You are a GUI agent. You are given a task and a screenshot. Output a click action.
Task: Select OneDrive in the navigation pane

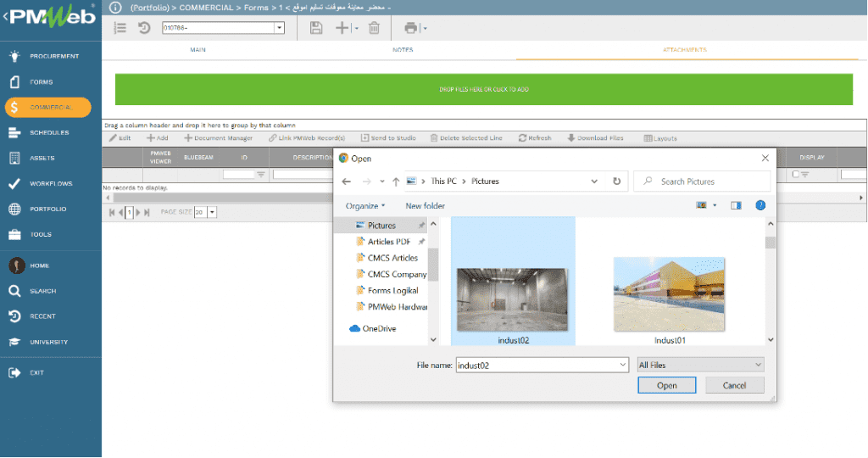click(x=373, y=328)
